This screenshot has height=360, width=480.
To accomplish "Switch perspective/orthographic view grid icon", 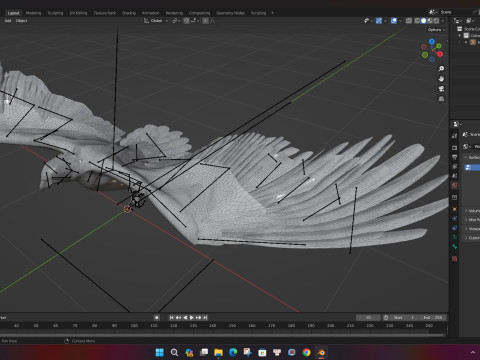I will click(x=441, y=99).
